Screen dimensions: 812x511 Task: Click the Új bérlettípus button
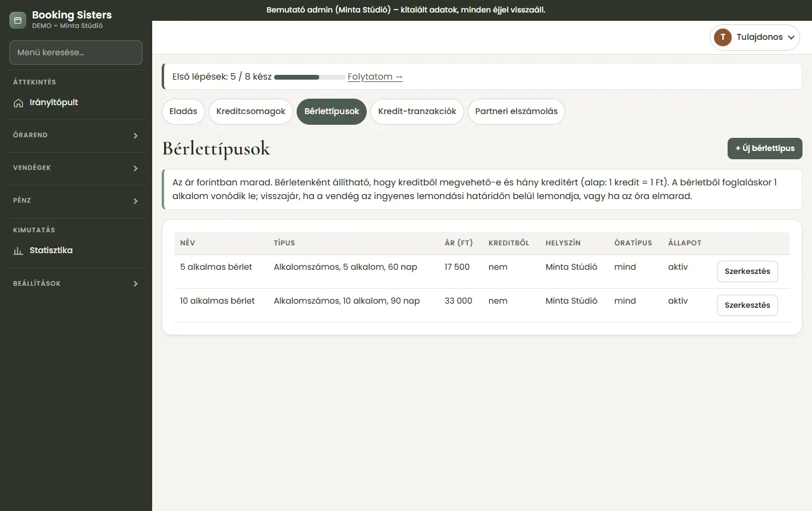click(x=765, y=149)
